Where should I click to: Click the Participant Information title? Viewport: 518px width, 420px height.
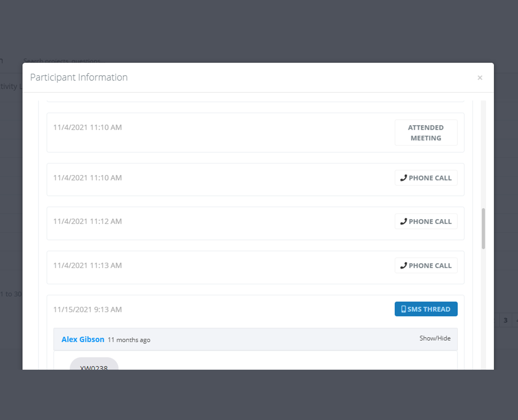[79, 77]
